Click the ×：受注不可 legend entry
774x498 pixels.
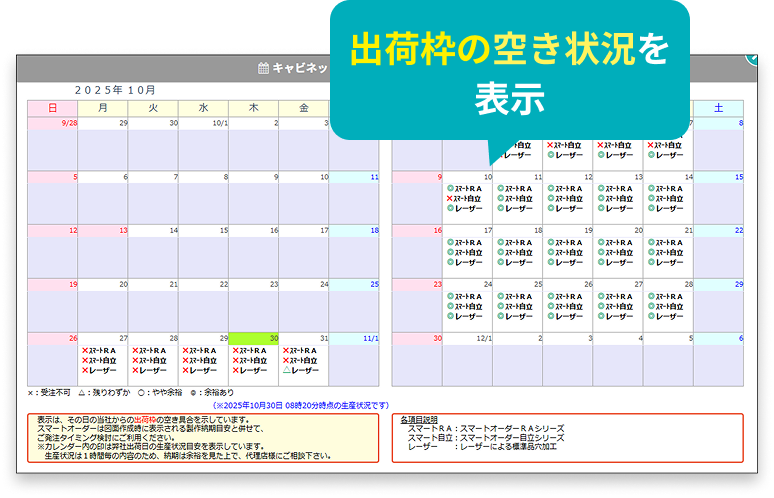[x=49, y=393]
